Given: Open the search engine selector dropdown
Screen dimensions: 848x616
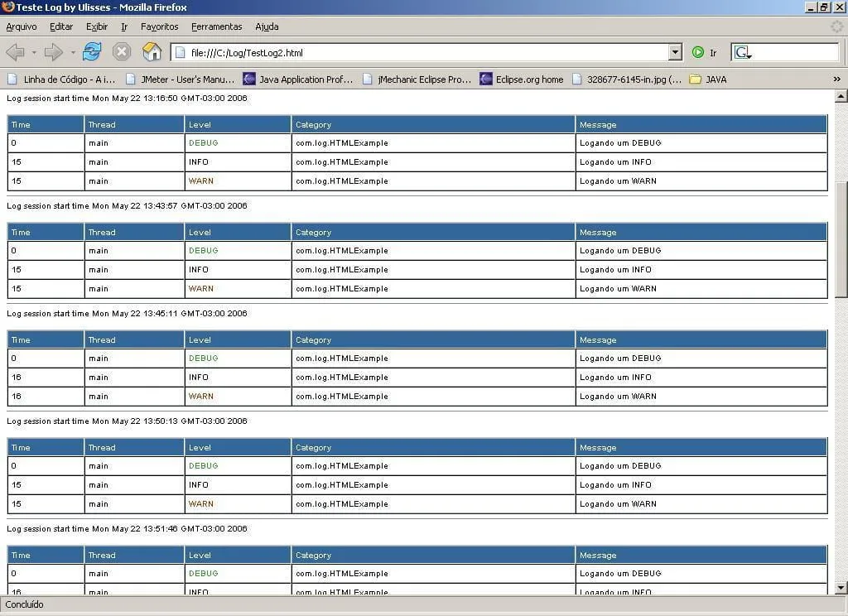Looking at the screenshot, I should (743, 53).
